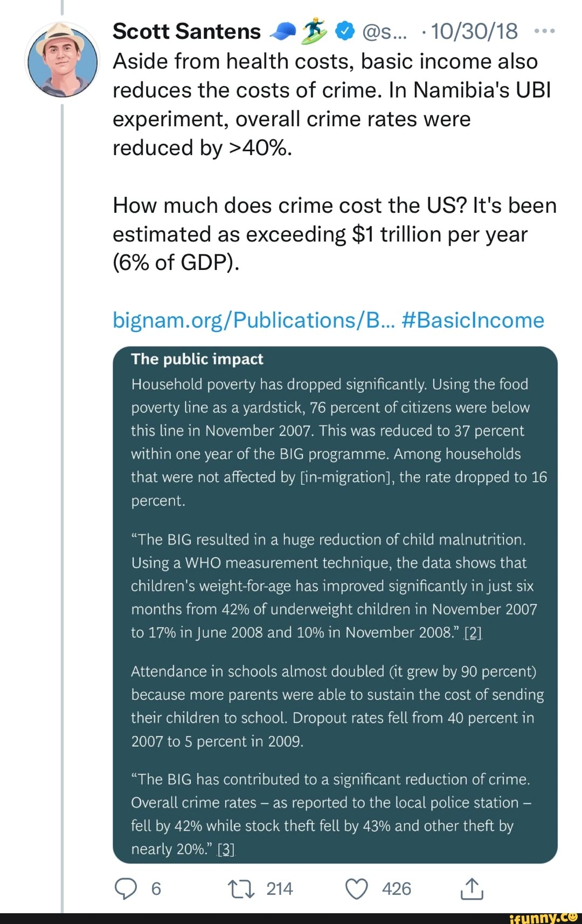The height and width of the screenshot is (924, 582).
Task: Open footnote reference [3]
Action: (226, 850)
